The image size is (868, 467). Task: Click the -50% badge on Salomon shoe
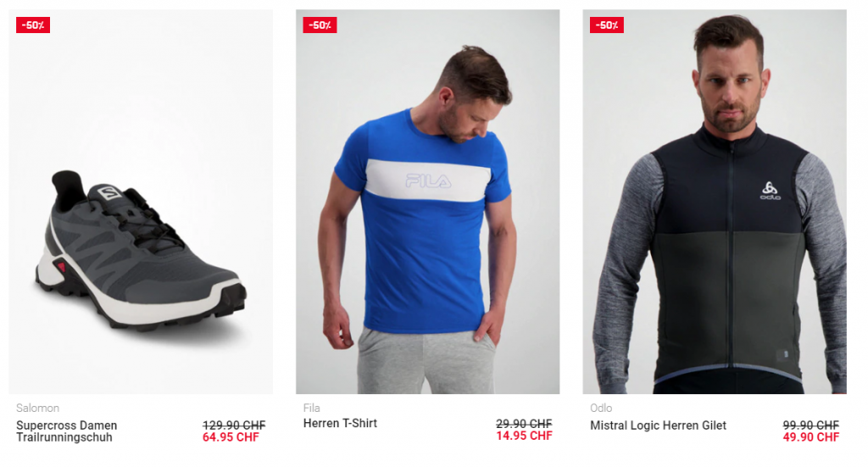pyautogui.click(x=33, y=25)
